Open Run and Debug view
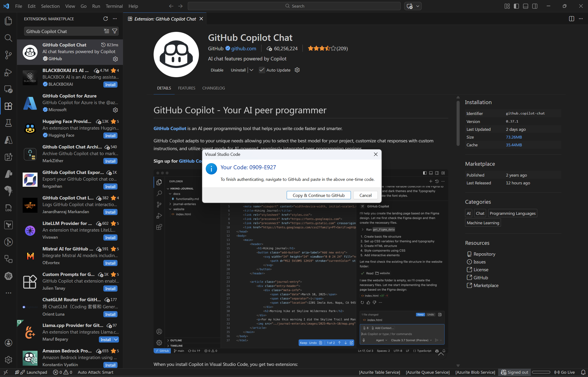The height and width of the screenshot is (377, 588). [8, 72]
